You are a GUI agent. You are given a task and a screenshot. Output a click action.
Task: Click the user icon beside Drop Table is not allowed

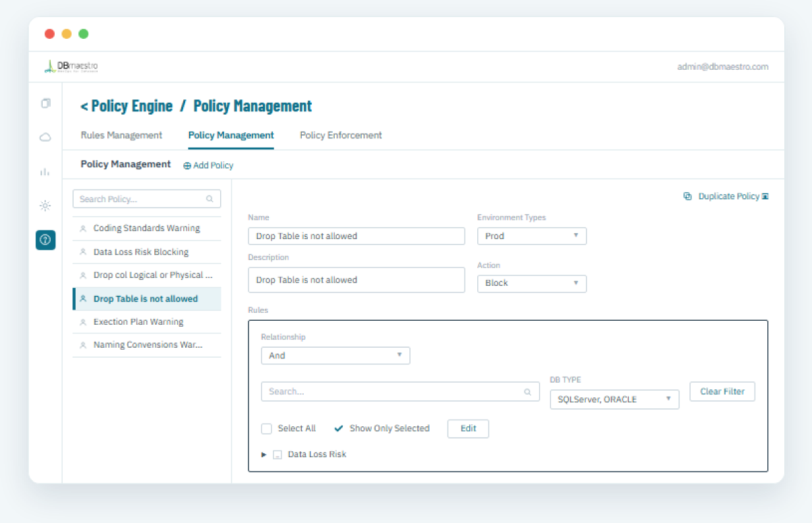pyautogui.click(x=83, y=299)
